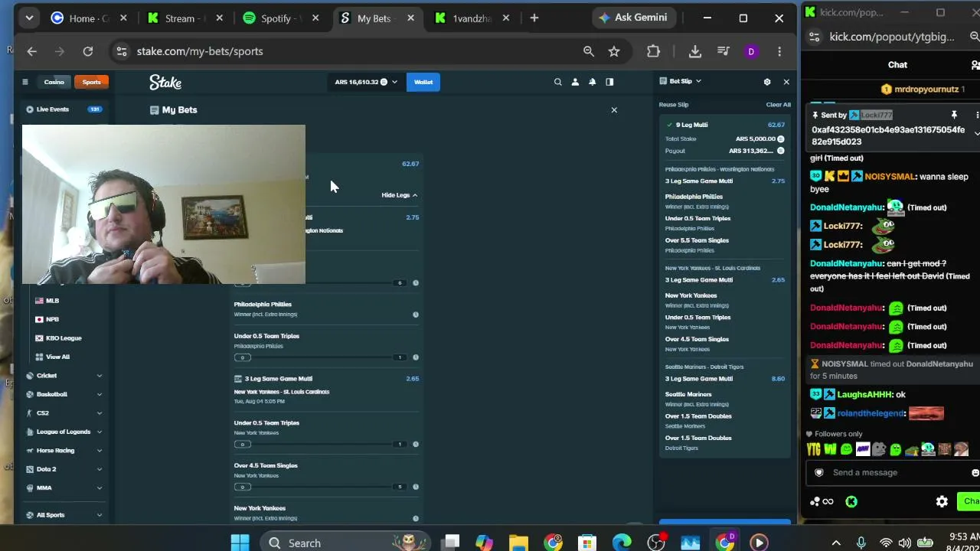Open Kick channel points infinity icon

tap(828, 502)
